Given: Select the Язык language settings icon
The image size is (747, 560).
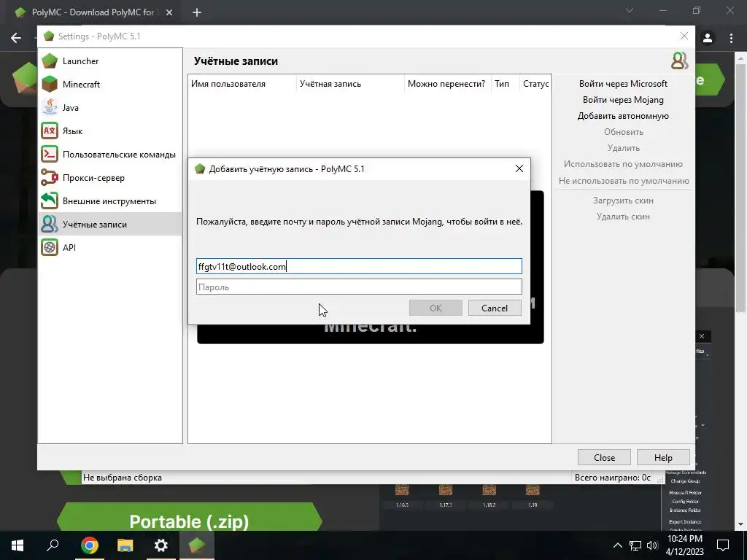Looking at the screenshot, I should coord(50,131).
